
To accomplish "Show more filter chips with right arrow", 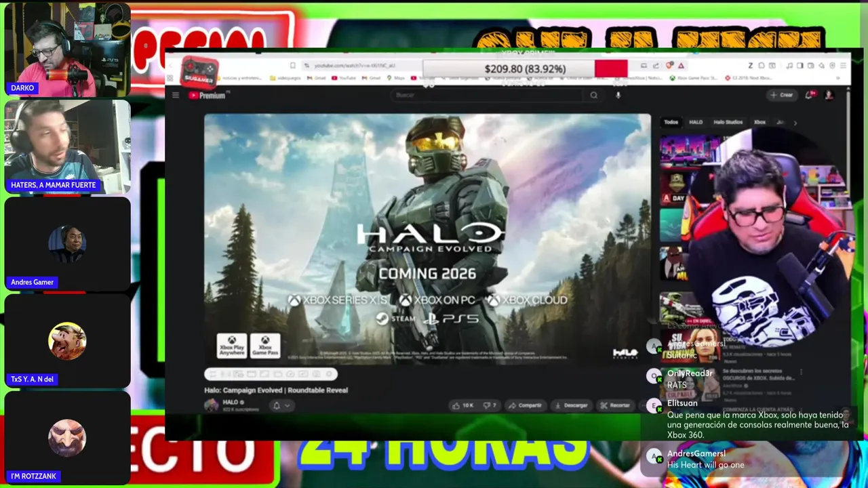I will (x=795, y=123).
